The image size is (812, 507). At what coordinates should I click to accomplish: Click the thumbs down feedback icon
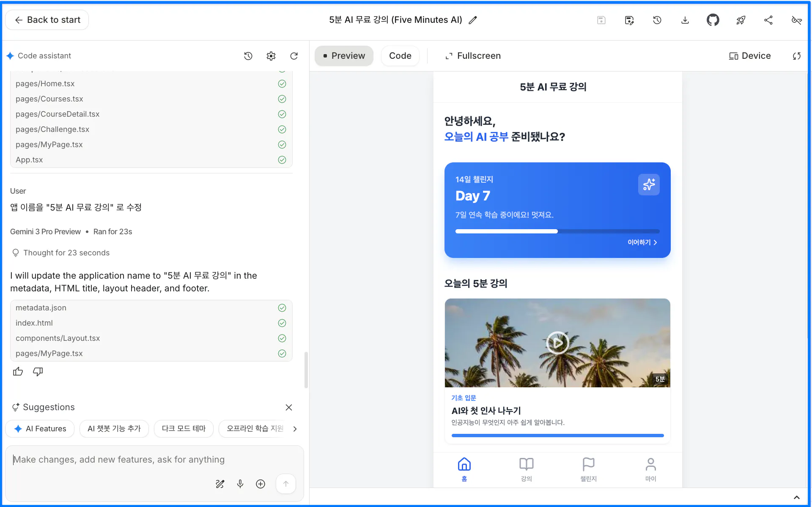38,372
